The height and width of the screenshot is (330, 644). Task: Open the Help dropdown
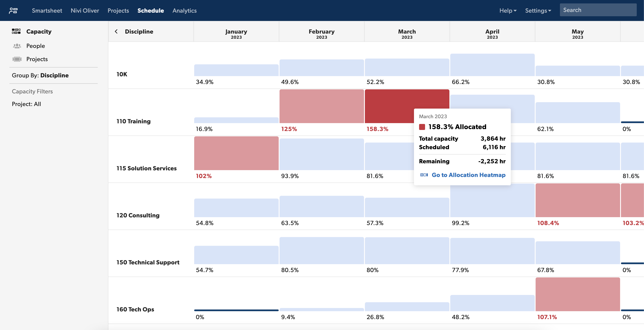(507, 10)
